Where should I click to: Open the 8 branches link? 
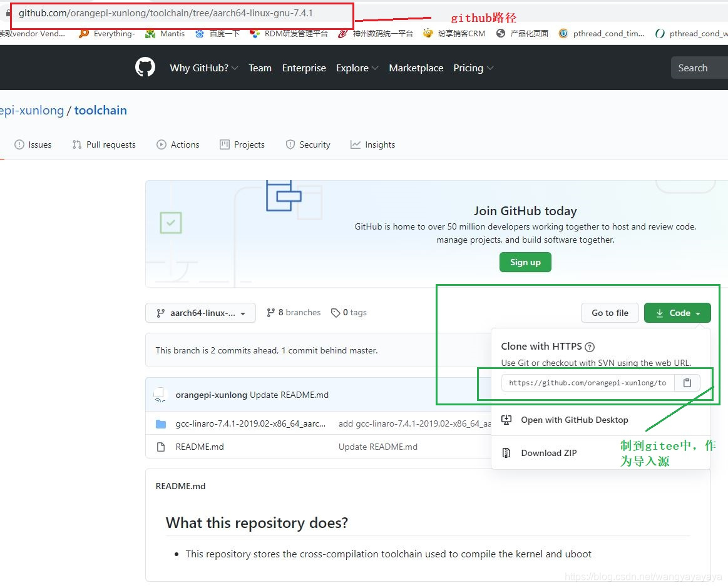pyautogui.click(x=294, y=312)
